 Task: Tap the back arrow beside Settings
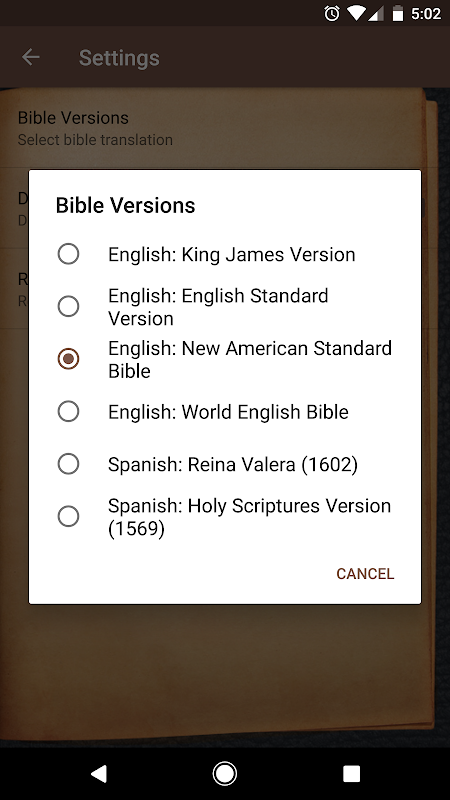[x=31, y=57]
